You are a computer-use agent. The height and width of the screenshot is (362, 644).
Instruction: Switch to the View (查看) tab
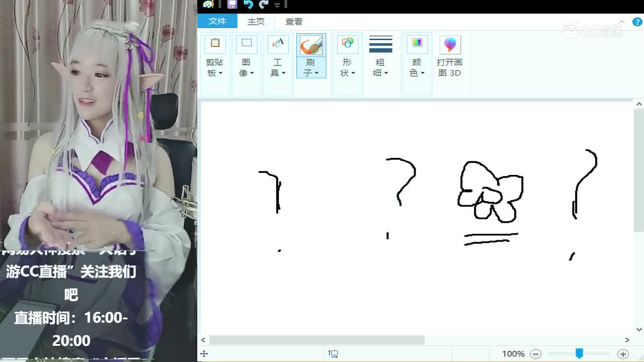click(x=294, y=22)
